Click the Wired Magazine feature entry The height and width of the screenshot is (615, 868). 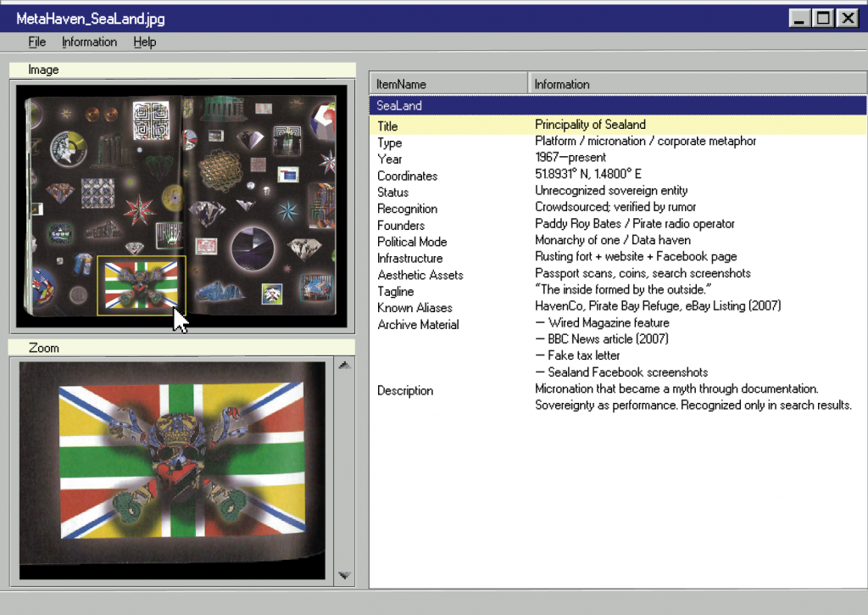tap(602, 323)
